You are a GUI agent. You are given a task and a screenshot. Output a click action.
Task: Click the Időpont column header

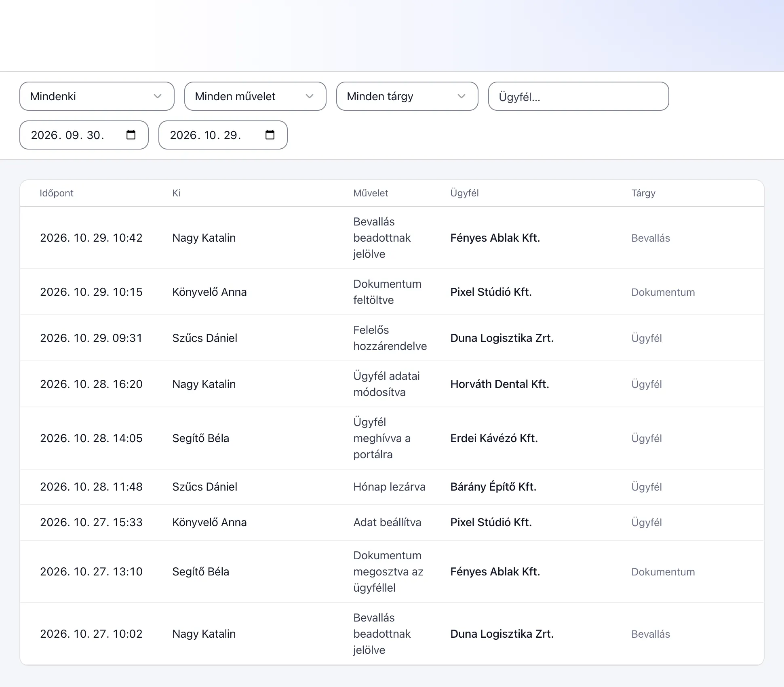pyautogui.click(x=57, y=193)
